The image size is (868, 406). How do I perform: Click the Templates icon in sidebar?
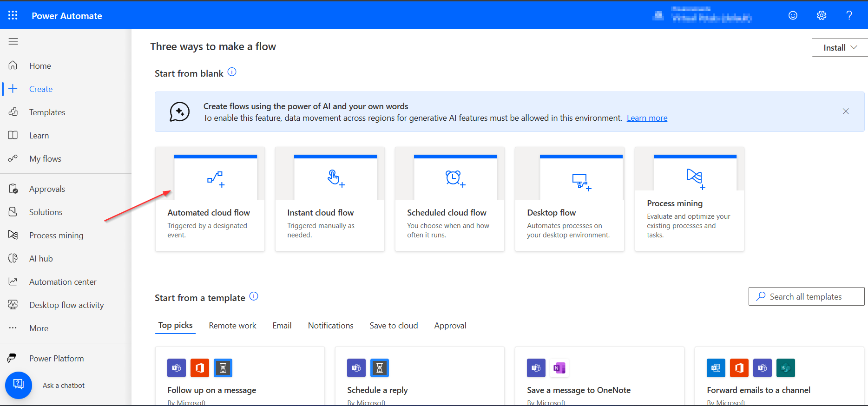pos(13,112)
